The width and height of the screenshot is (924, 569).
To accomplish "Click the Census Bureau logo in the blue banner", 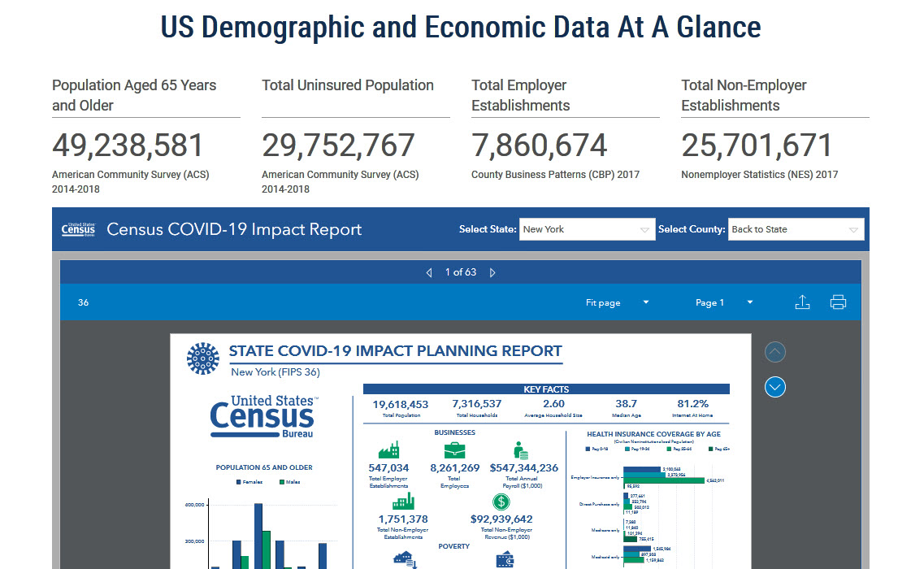I will [78, 229].
